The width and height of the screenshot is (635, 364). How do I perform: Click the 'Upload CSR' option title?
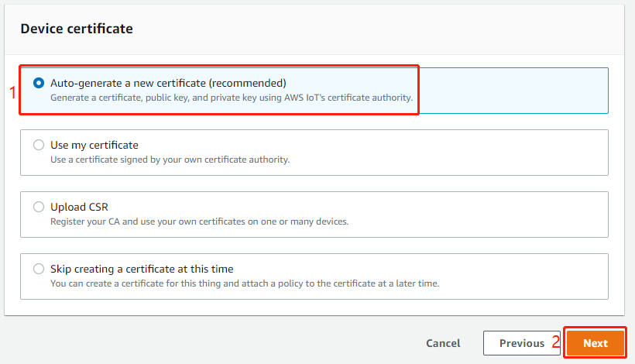pyautogui.click(x=79, y=207)
